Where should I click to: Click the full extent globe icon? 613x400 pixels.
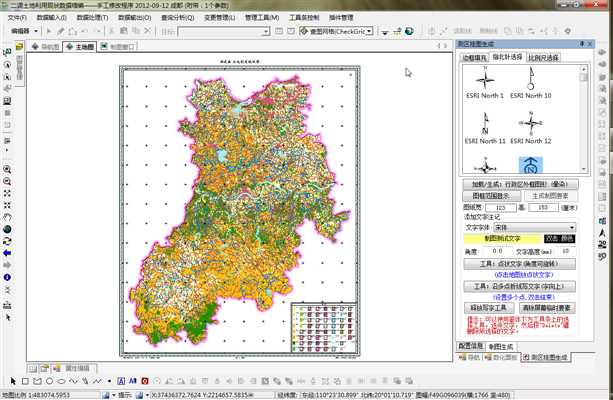tap(7, 230)
